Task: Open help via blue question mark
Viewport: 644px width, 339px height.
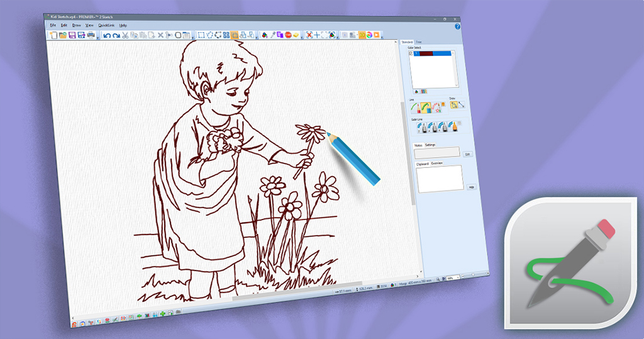Action: [x=458, y=26]
